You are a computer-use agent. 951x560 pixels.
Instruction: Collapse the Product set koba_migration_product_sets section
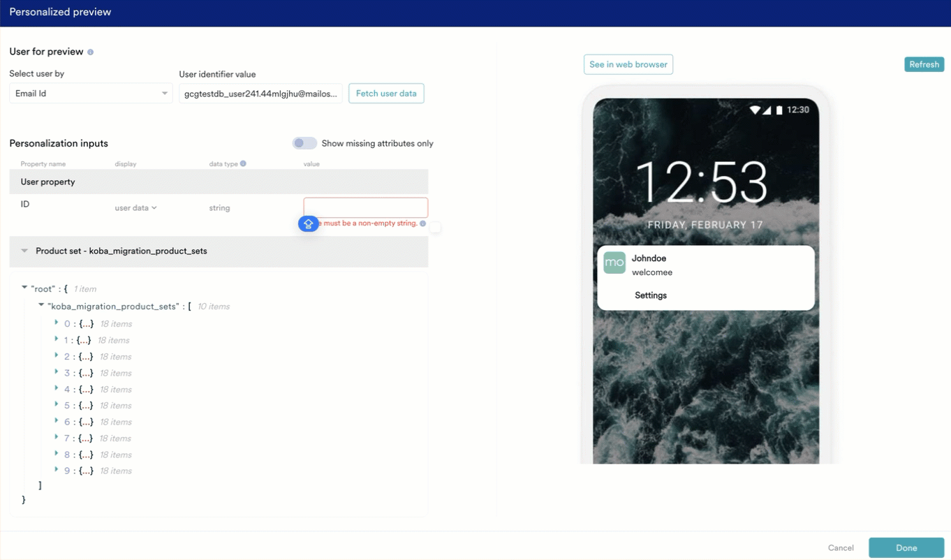pyautogui.click(x=24, y=251)
